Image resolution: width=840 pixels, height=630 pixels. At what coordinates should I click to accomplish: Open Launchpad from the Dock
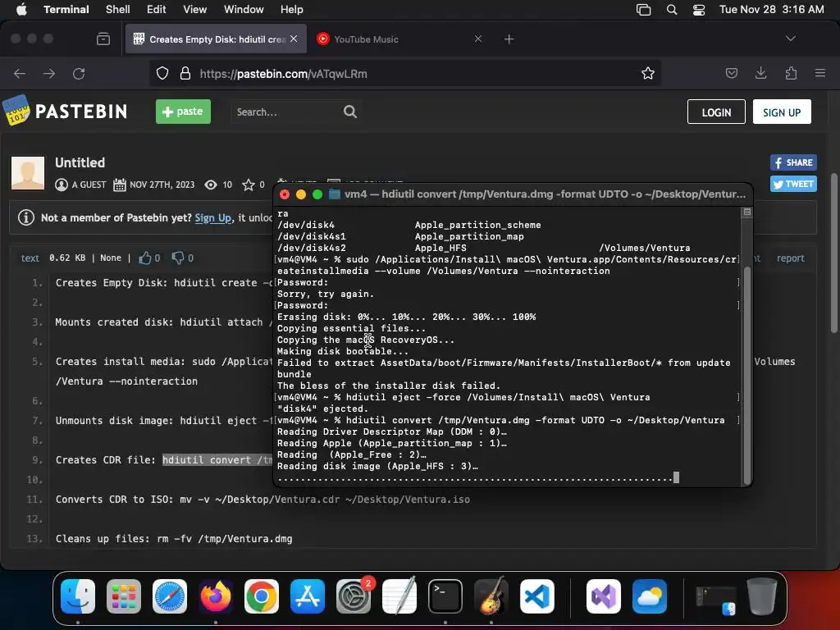[124, 596]
